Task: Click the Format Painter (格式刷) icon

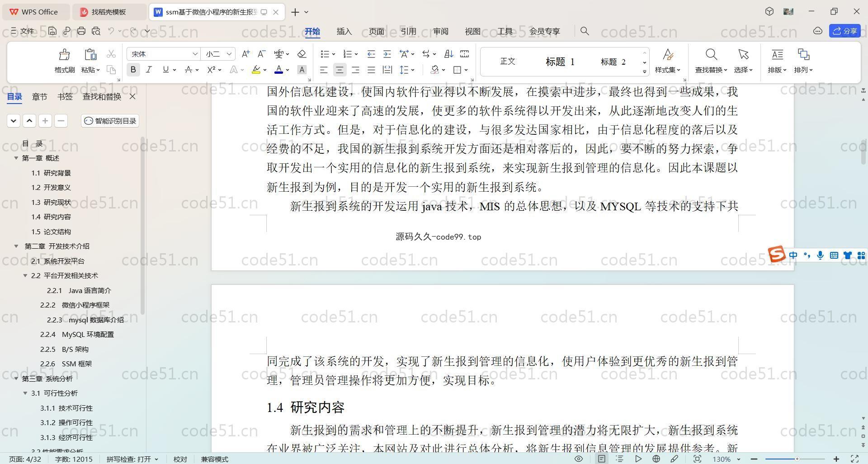Action: click(x=64, y=55)
